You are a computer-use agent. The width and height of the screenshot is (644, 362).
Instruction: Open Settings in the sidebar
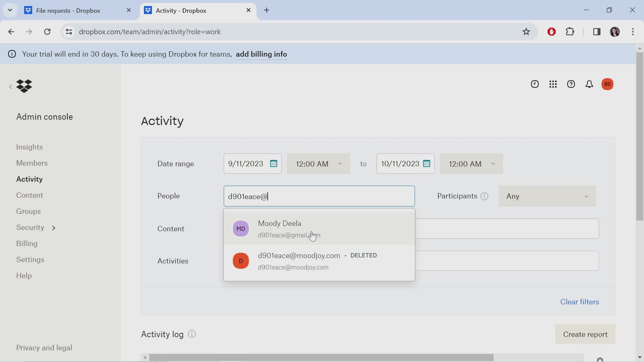pos(30,260)
